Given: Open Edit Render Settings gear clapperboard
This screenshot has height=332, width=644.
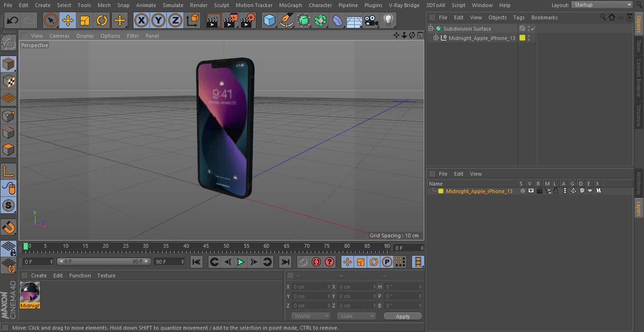Looking at the screenshot, I should [x=248, y=20].
